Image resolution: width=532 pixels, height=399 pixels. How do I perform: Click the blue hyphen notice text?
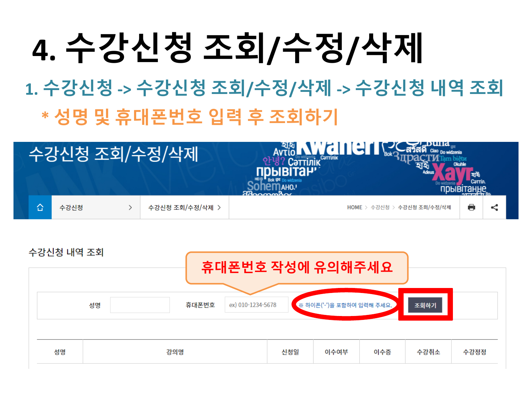point(345,305)
